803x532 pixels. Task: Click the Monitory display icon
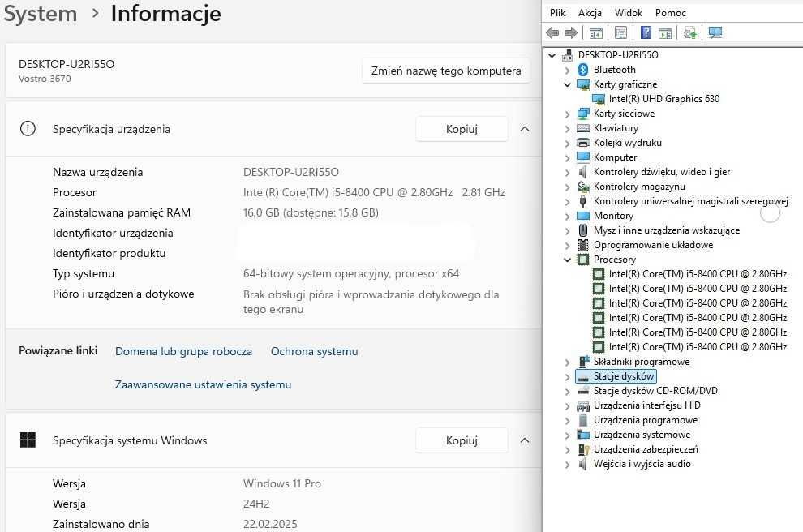pos(583,216)
